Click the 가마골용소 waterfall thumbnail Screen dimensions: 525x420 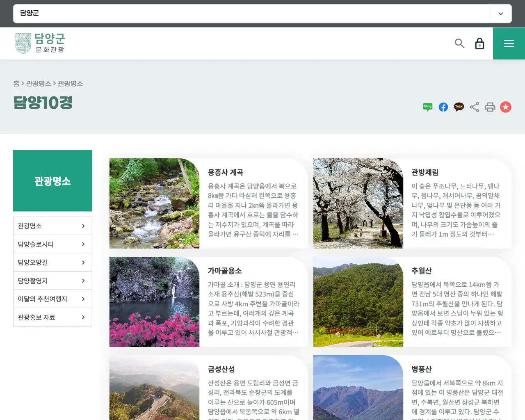point(154,302)
